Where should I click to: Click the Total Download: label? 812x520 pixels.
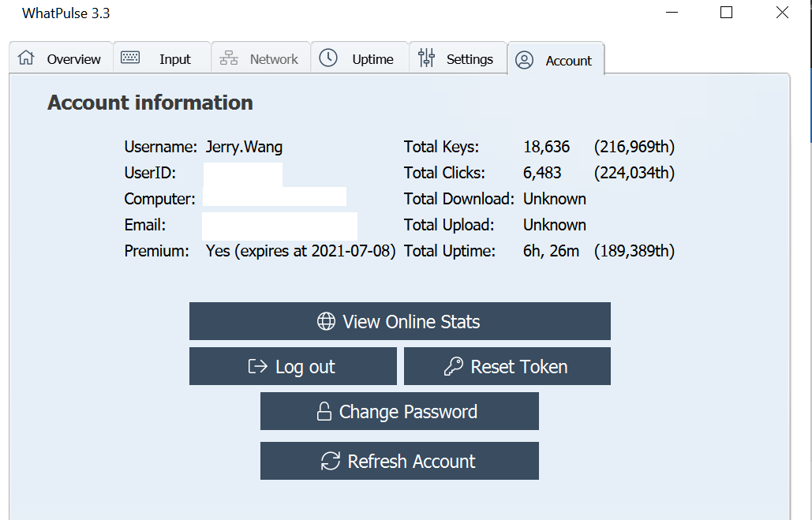(x=458, y=199)
